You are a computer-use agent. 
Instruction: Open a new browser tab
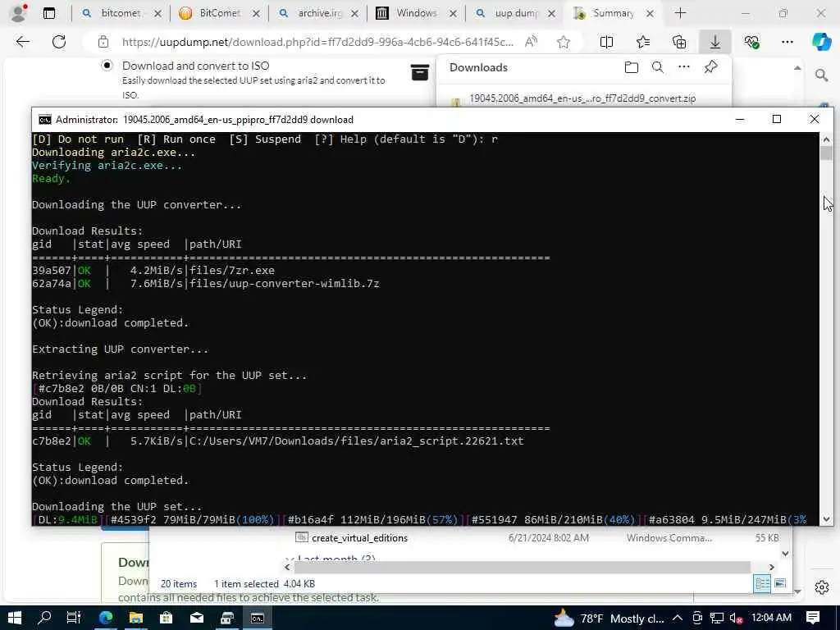(680, 13)
